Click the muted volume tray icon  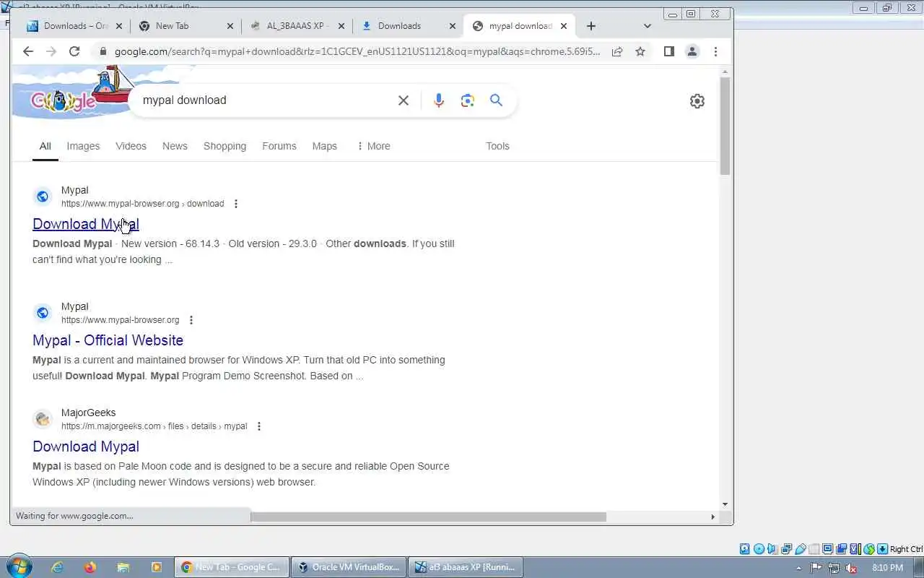(851, 568)
